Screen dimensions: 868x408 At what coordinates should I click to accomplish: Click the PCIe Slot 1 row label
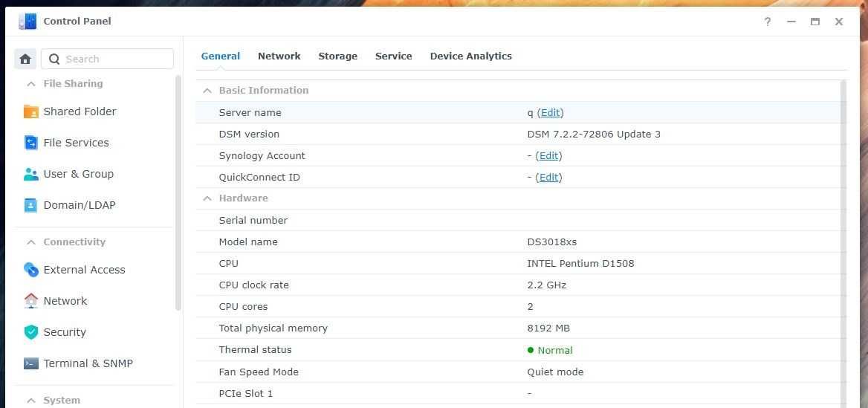[246, 394]
